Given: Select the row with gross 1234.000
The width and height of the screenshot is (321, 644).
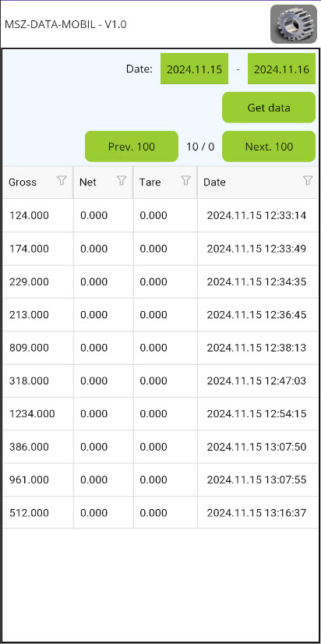Looking at the screenshot, I should pyautogui.click(x=160, y=413).
